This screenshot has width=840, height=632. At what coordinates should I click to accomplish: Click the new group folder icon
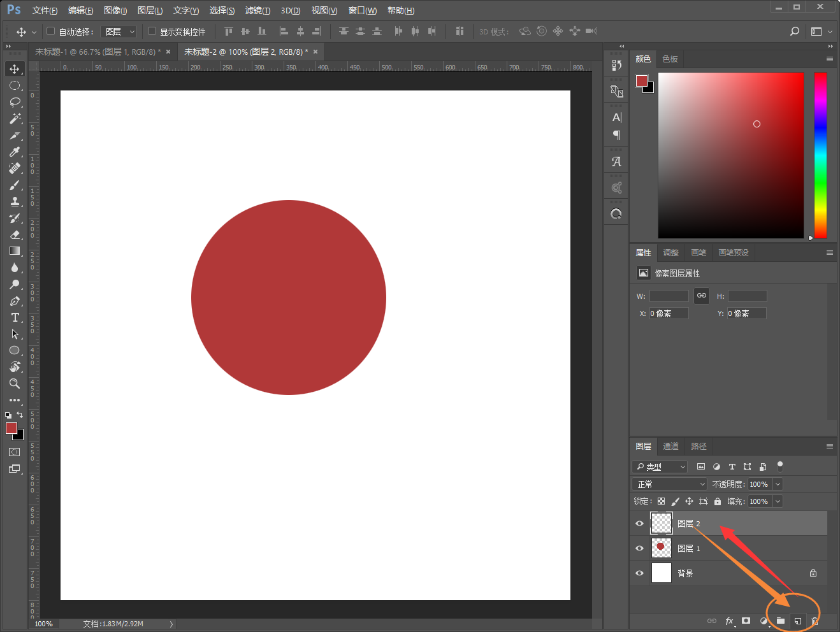point(780,621)
